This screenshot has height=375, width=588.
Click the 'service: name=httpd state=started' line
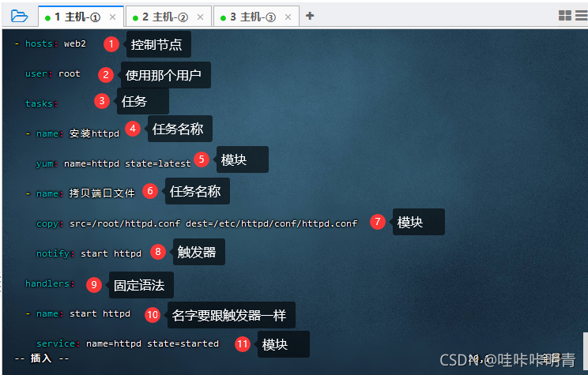coord(127,343)
